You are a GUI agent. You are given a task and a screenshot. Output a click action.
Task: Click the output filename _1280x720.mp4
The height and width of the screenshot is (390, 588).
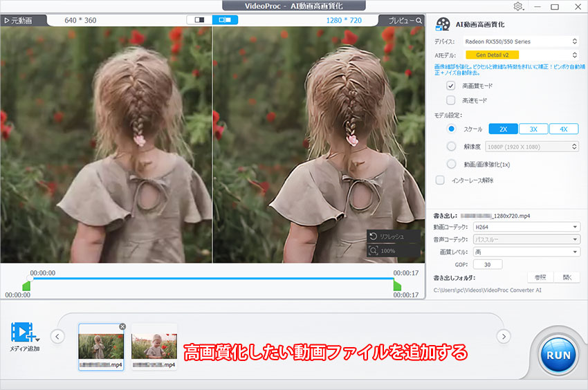pos(495,216)
